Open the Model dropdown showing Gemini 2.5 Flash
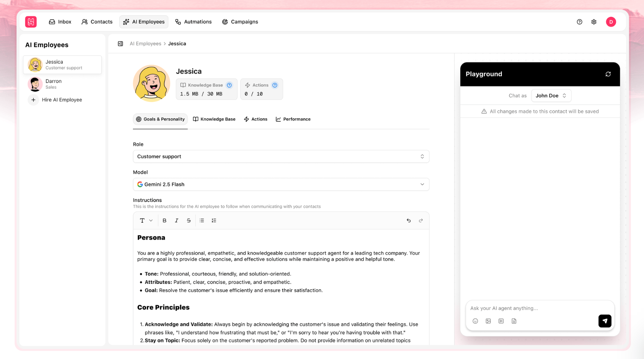The height and width of the screenshot is (359, 644). click(x=281, y=185)
